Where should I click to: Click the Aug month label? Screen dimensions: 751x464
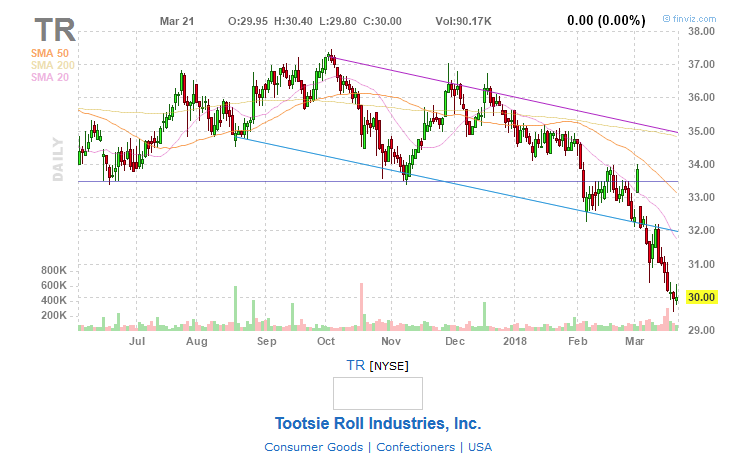[197, 341]
